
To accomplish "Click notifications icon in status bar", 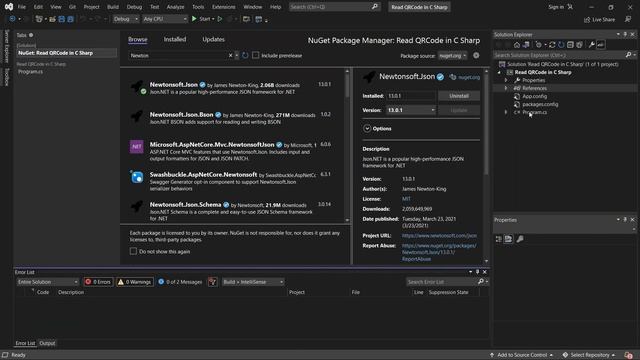I will coord(629,355).
